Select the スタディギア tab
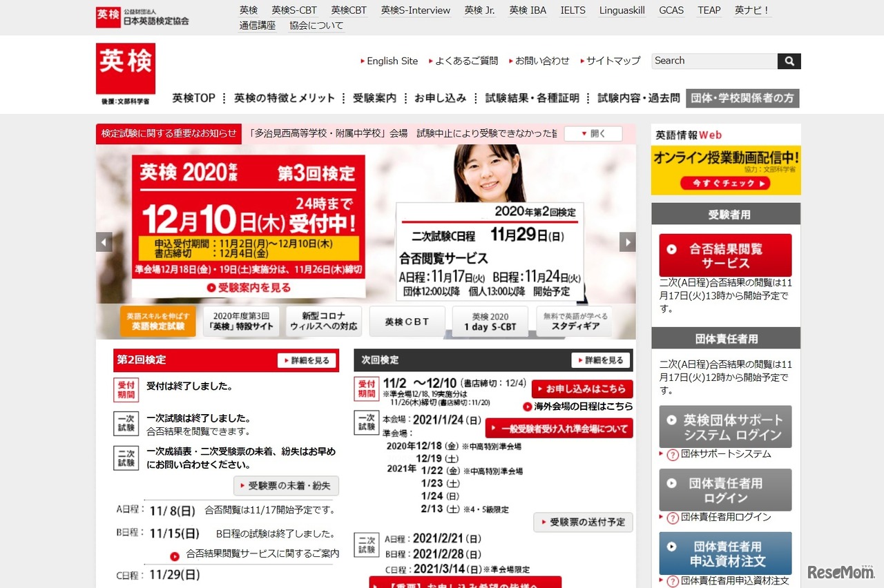The image size is (884, 588). click(573, 321)
